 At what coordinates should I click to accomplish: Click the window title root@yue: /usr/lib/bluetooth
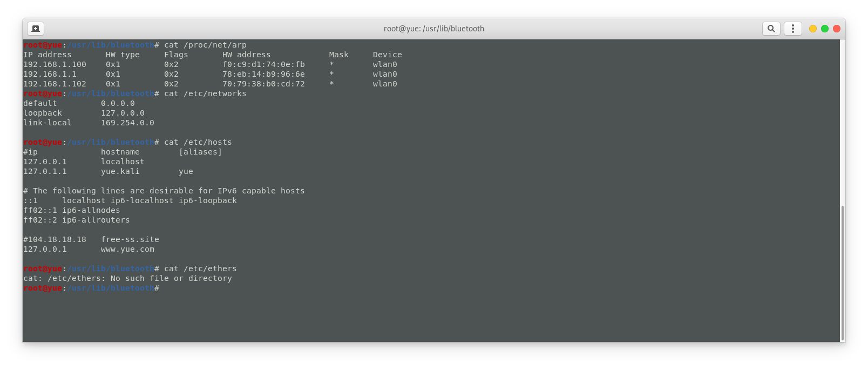tap(434, 29)
